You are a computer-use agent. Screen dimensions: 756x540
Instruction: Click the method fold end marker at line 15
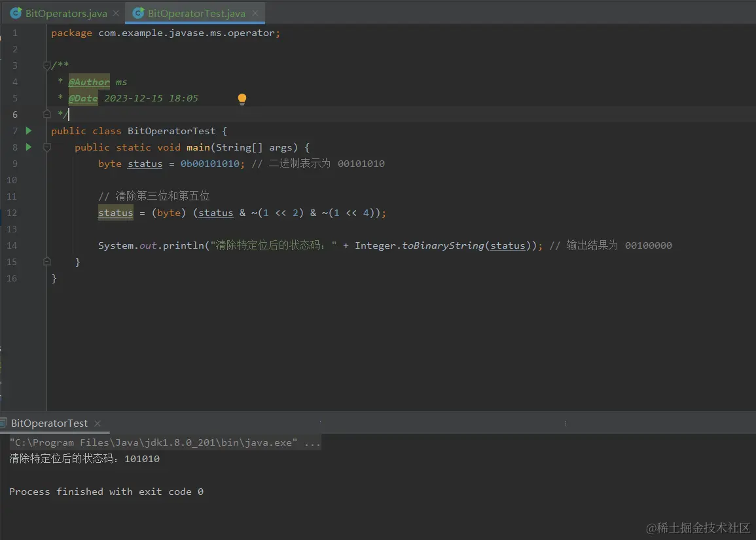[x=46, y=262]
